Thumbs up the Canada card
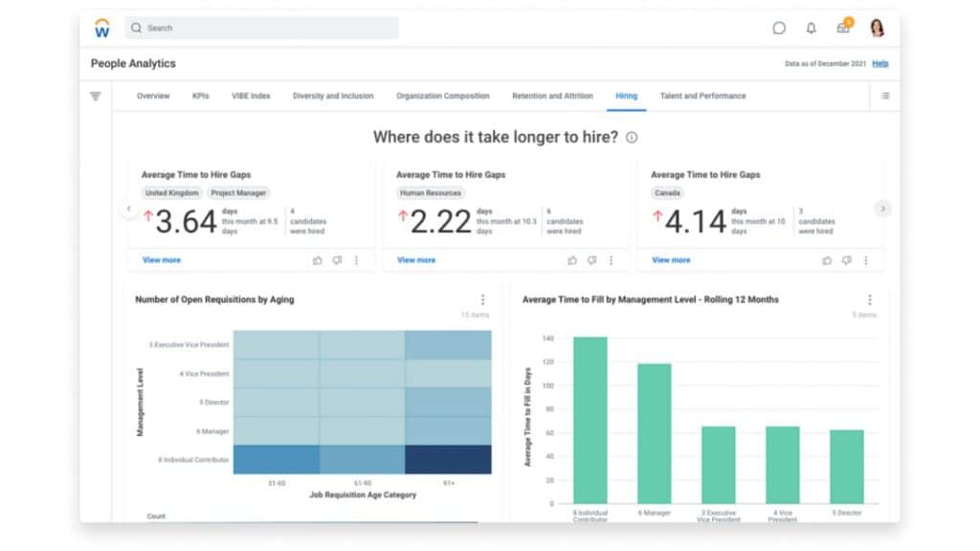The width and height of the screenshot is (980, 551). pos(827,260)
